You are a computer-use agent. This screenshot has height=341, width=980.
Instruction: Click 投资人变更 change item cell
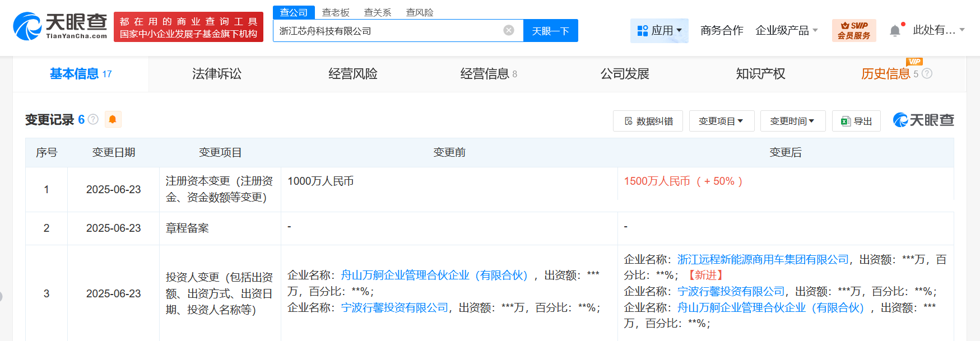(x=220, y=293)
